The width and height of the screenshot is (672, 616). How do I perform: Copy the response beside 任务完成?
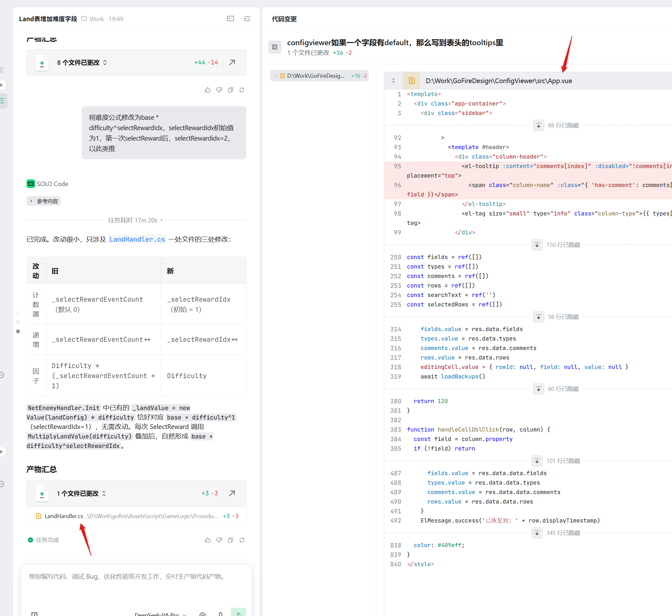point(230,540)
